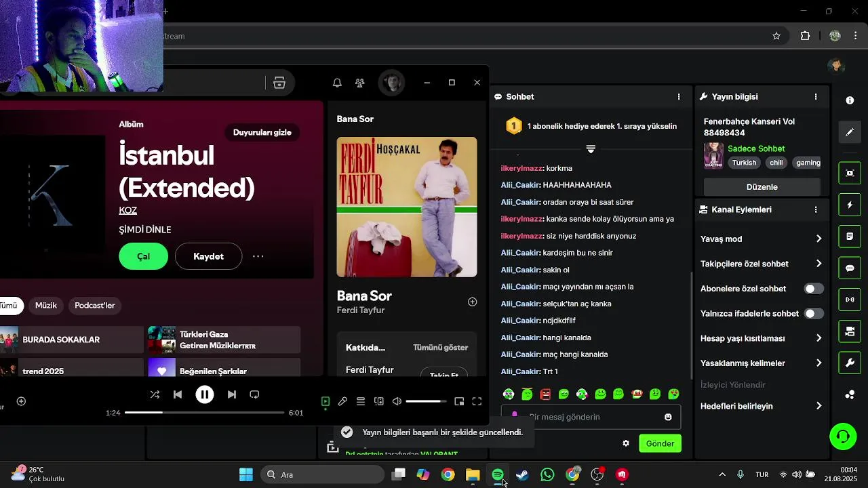Expand Takipçilere özel sohbet setting

762,264
